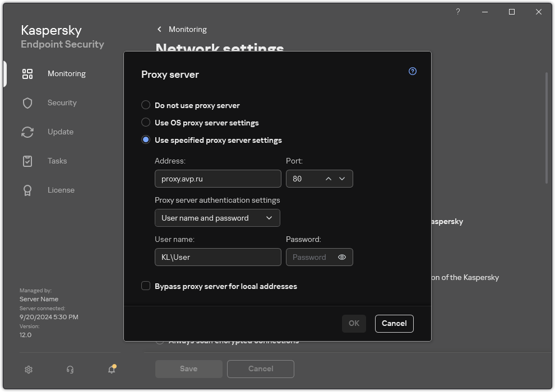Click the help icon in Proxy server dialog
555x392 pixels.
tap(413, 71)
